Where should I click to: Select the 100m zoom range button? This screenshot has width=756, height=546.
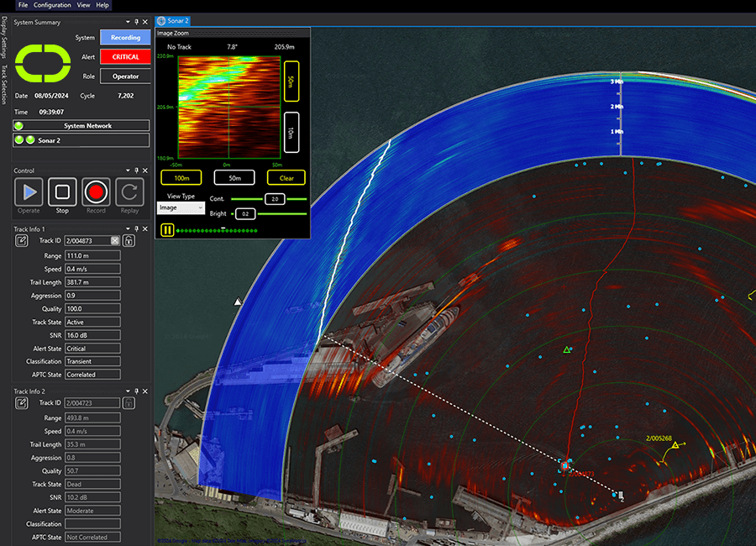point(181,177)
